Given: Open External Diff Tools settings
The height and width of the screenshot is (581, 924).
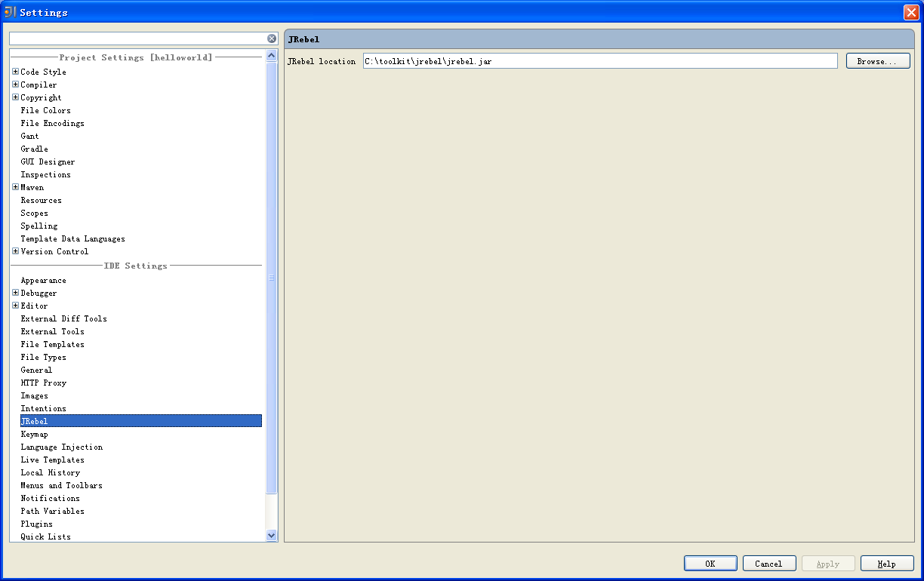Looking at the screenshot, I should pyautogui.click(x=64, y=318).
